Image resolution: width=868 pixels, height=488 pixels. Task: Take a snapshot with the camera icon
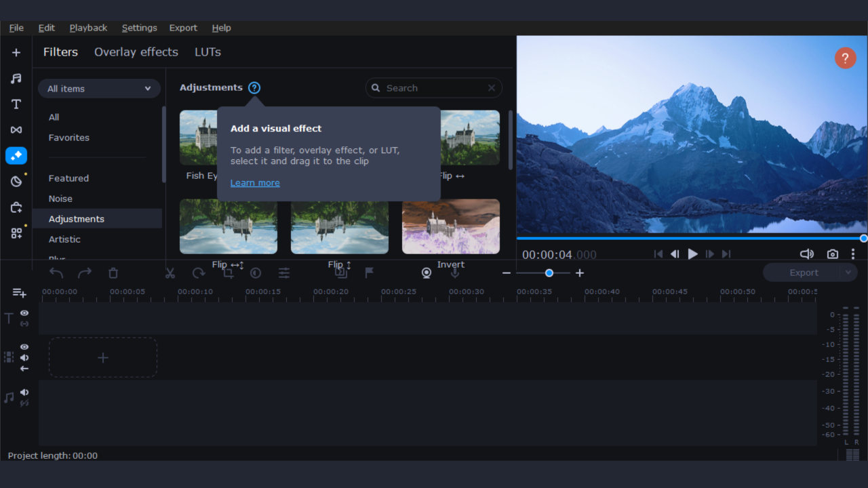(x=833, y=254)
